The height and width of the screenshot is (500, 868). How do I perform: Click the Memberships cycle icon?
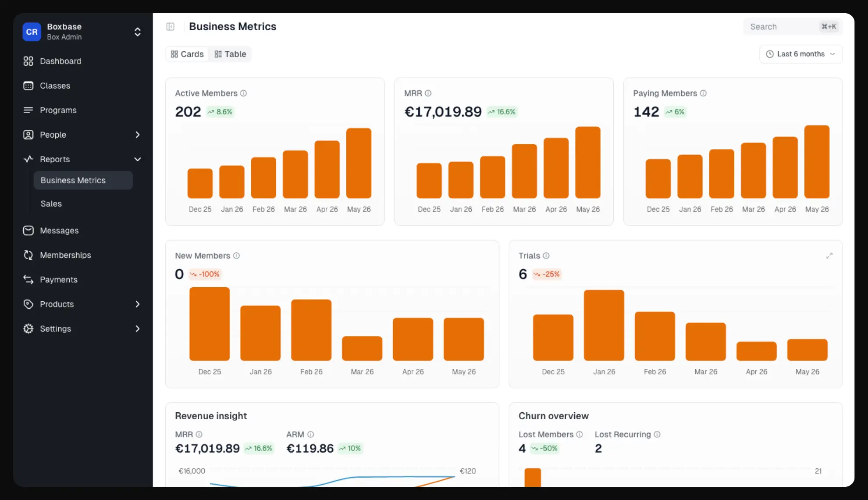(28, 255)
